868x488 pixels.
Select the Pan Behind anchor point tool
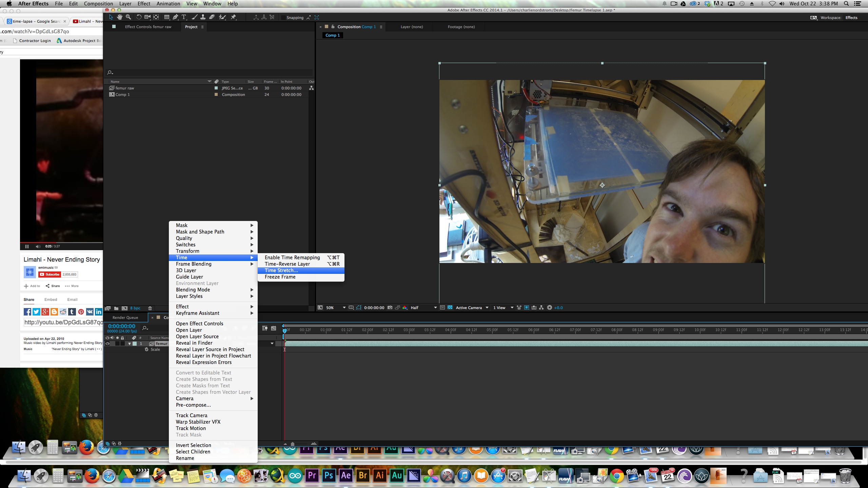[156, 17]
